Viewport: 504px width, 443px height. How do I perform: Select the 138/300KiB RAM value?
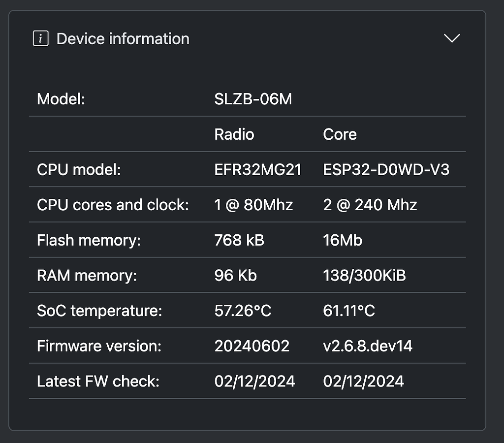[364, 275]
